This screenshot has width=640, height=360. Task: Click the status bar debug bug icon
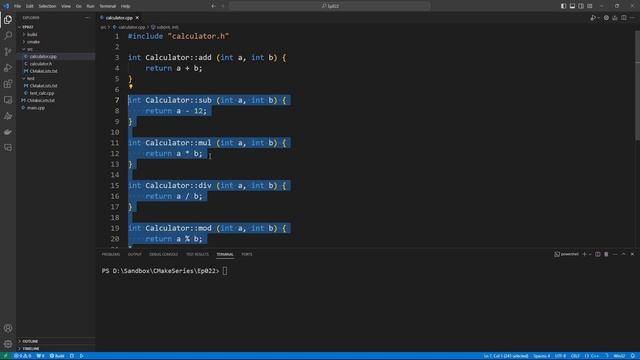click(72, 356)
